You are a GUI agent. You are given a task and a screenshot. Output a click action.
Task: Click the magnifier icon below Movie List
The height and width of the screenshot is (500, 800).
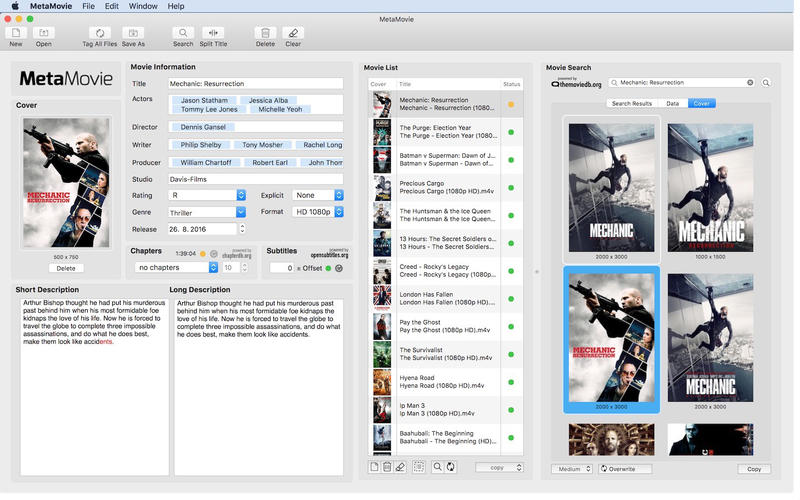coord(437,467)
